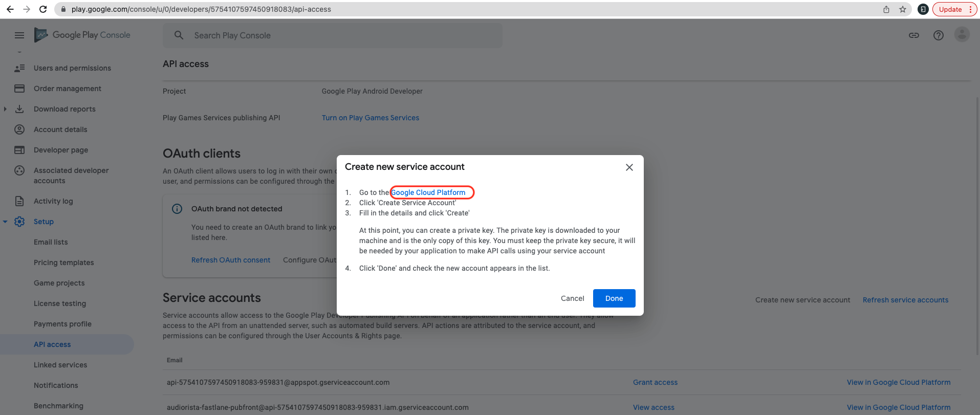Open Account details menu item
Screen dimensions: 980x415
tap(60, 129)
